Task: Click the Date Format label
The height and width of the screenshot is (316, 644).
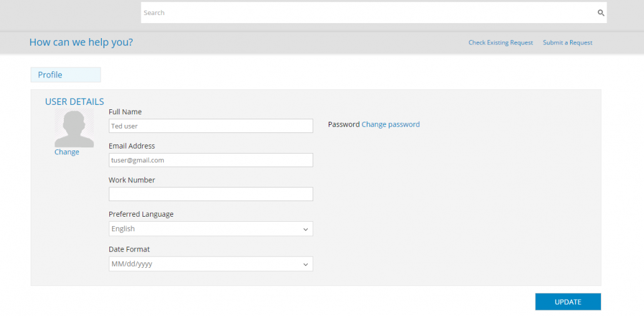Action: coord(129,249)
